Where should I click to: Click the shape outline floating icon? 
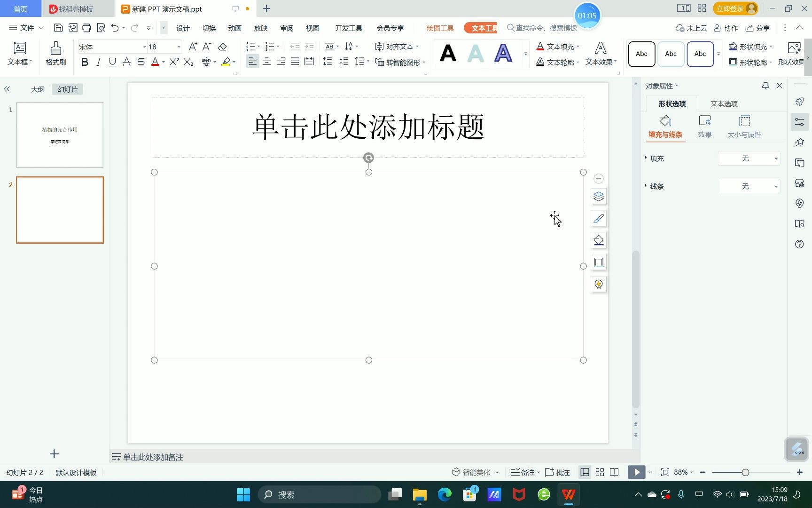[x=598, y=262]
